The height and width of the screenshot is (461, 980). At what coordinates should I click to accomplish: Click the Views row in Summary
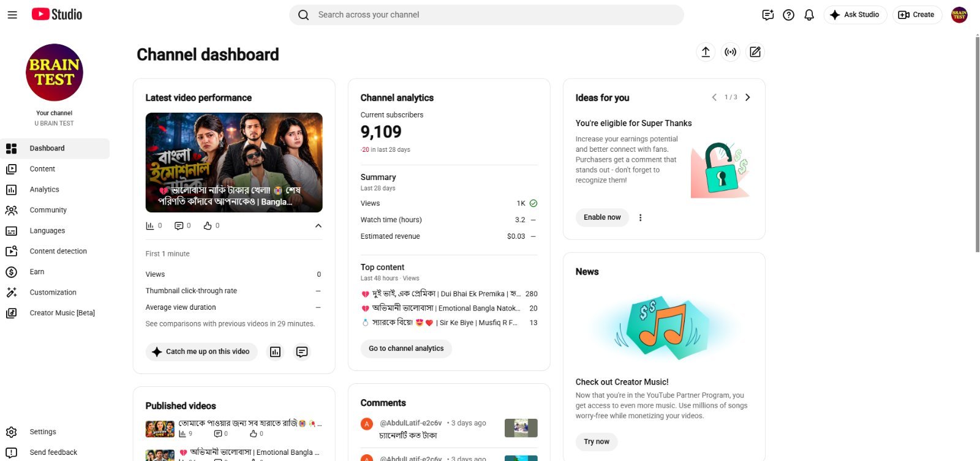(x=449, y=203)
